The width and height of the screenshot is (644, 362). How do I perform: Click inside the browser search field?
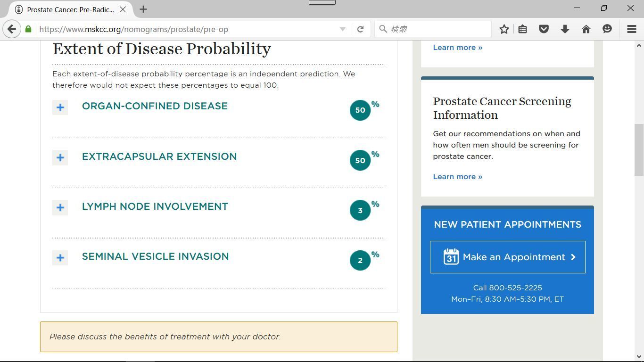point(433,29)
